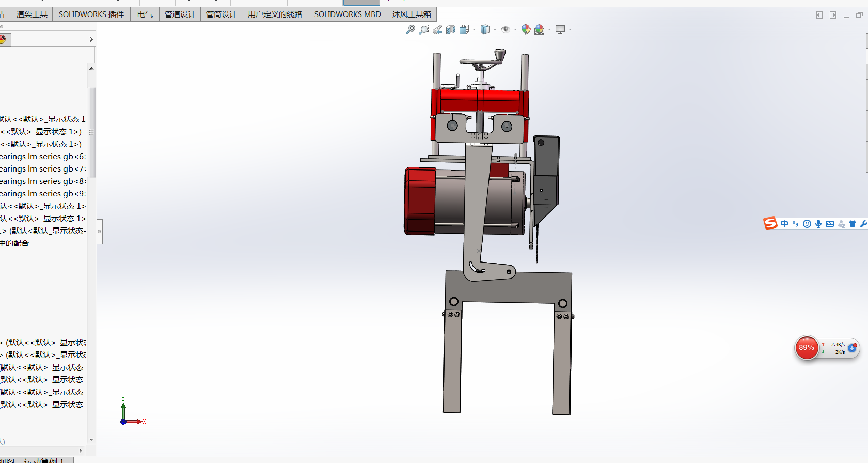Open the SOLIDWORKS MBD tab
868x463 pixels.
[x=348, y=14]
